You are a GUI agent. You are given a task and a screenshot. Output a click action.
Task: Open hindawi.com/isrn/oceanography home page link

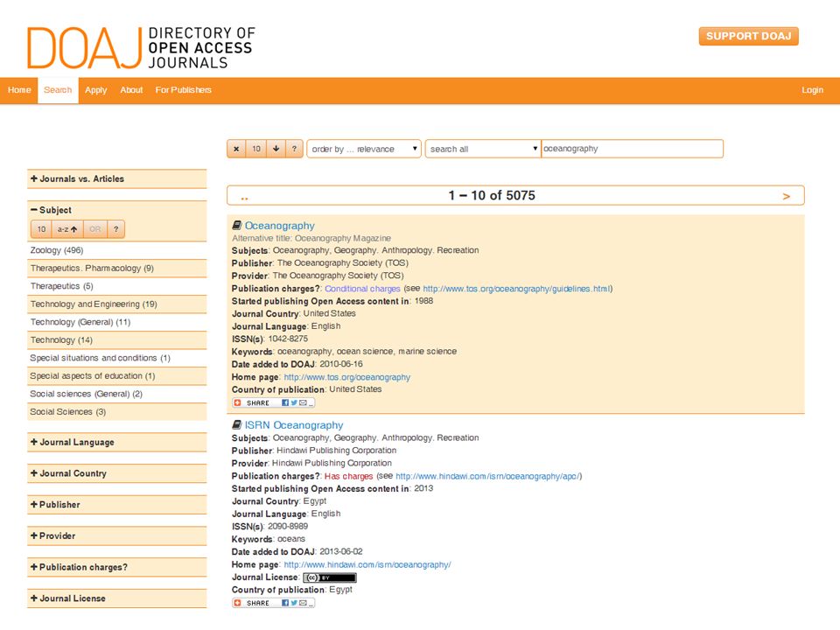pyautogui.click(x=367, y=564)
